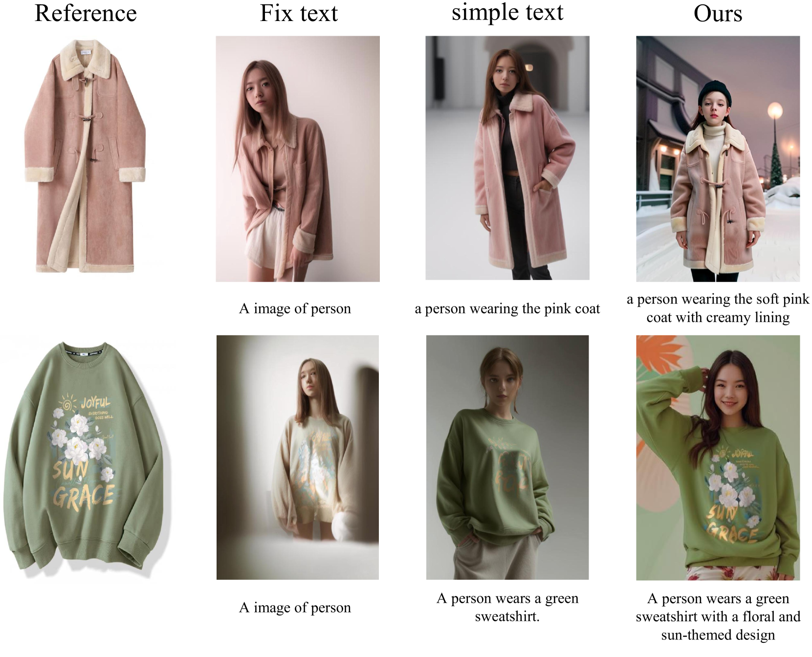Click the simple text column heading
The height and width of the screenshot is (657, 812).
point(507,12)
